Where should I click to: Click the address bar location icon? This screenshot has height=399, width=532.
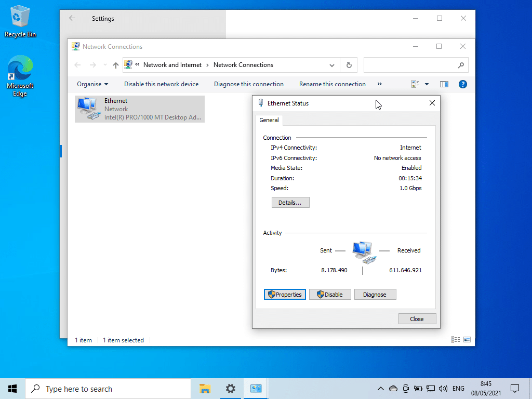tap(128, 64)
